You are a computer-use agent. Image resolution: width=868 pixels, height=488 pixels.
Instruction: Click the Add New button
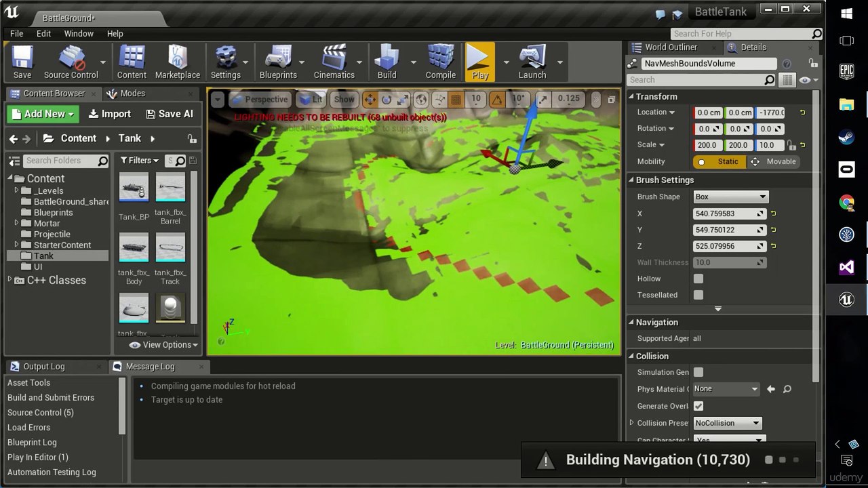pos(43,114)
